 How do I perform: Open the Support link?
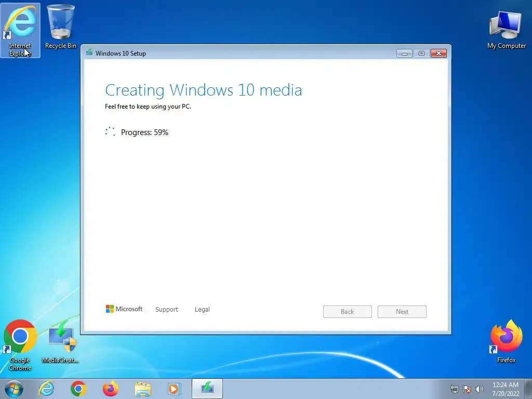tap(167, 310)
